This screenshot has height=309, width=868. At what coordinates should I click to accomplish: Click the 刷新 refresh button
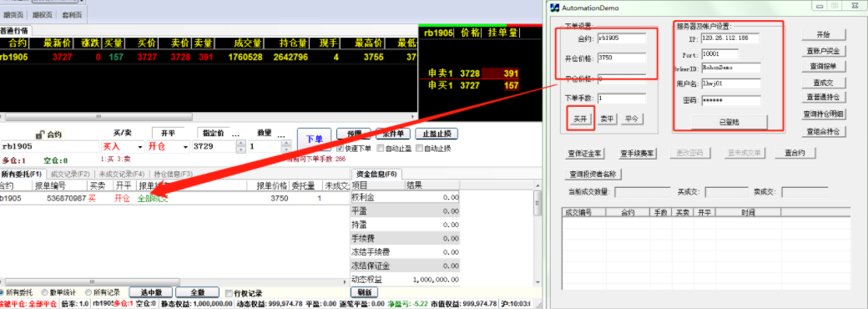point(364,292)
